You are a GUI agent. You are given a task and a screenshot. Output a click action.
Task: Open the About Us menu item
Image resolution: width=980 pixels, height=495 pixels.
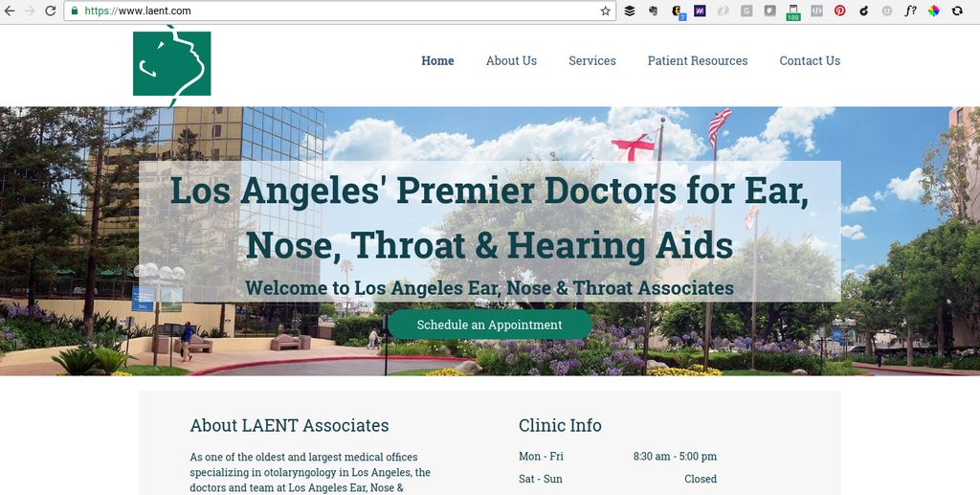click(511, 60)
